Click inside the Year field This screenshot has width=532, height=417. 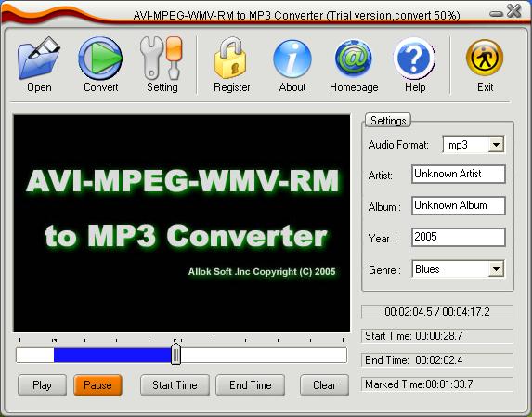click(x=459, y=237)
